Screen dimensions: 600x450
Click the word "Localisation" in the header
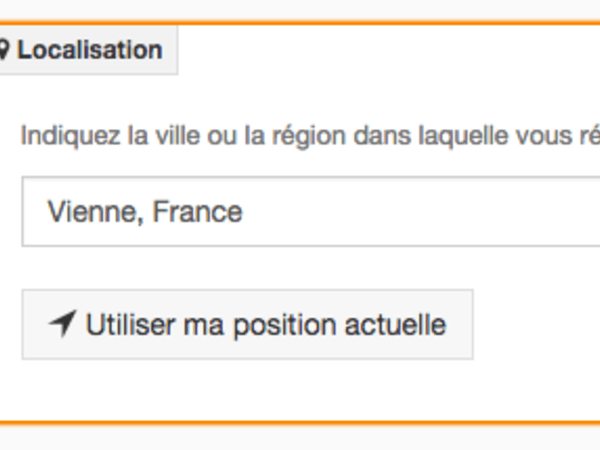[90, 50]
